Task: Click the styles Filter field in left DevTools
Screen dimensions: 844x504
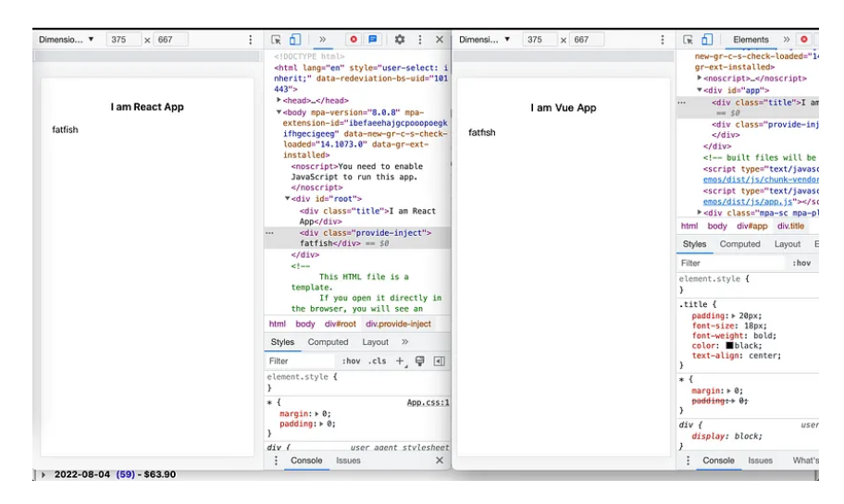Action: (x=301, y=361)
